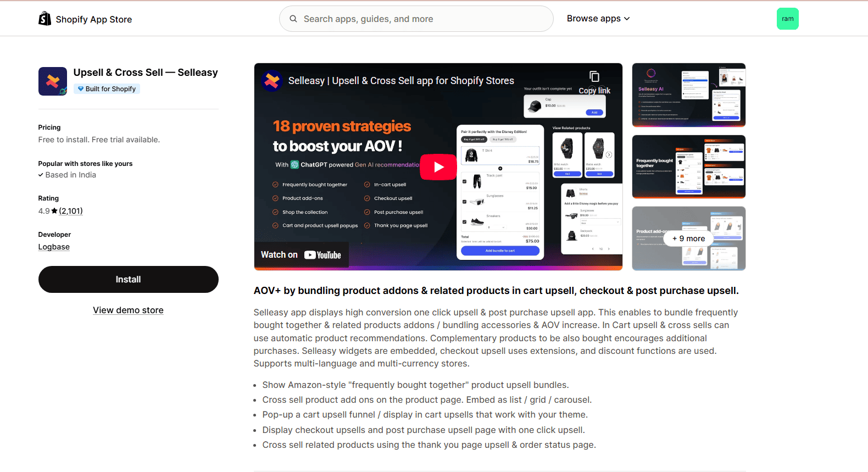Click the rating star icon
Screen dimensions: 868x472
coord(54,211)
